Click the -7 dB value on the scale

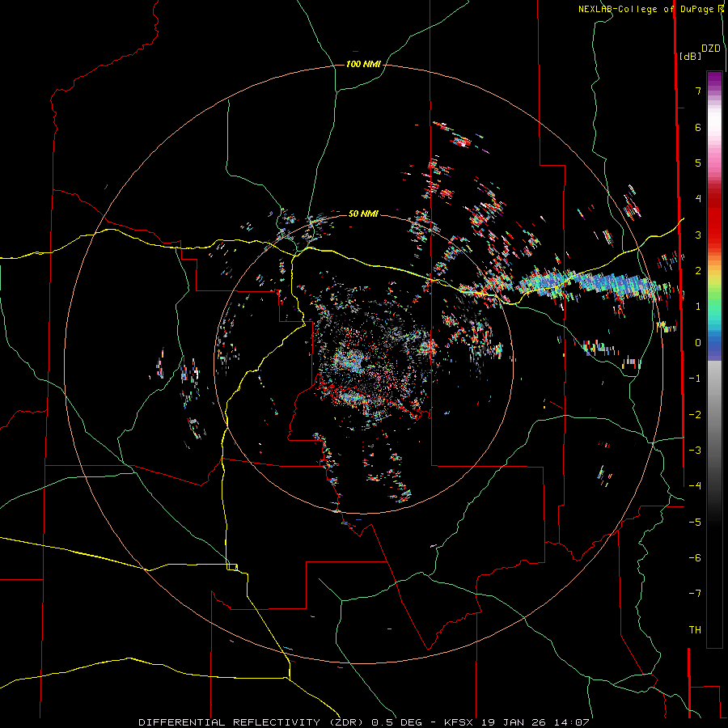(x=695, y=594)
